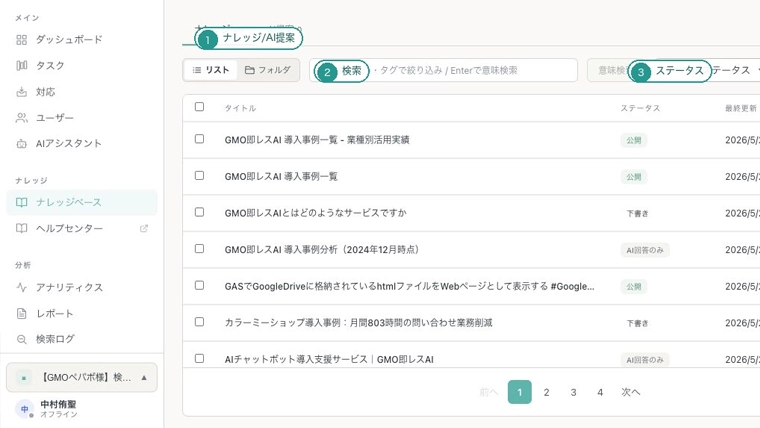Click 最終更新 column header

(x=741, y=108)
